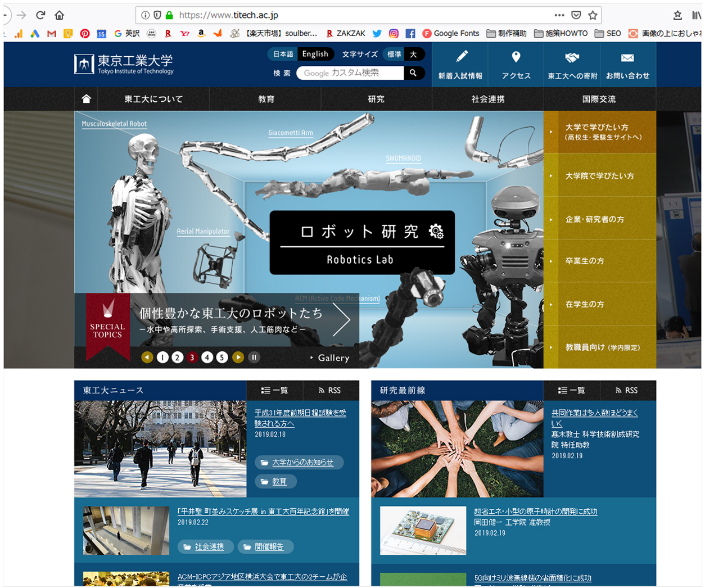Pause the slideshow carousel
Image resolution: width=705 pixels, height=588 pixels.
click(x=254, y=358)
